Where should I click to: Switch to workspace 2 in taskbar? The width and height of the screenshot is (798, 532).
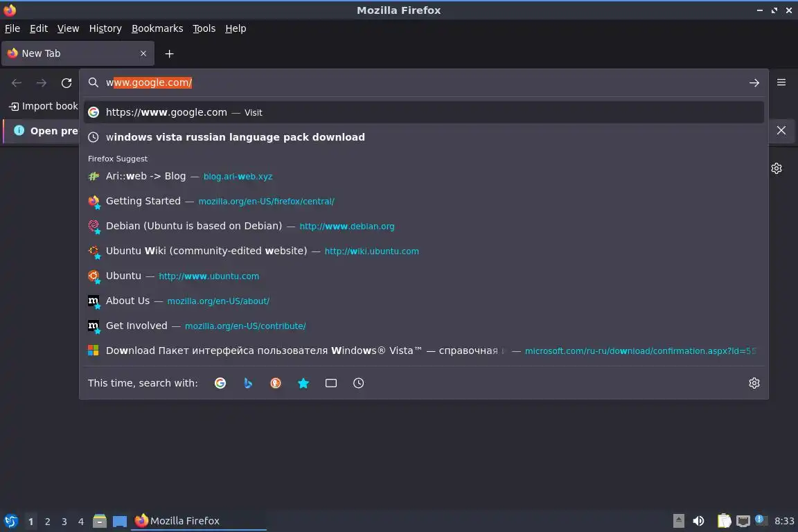(x=47, y=522)
